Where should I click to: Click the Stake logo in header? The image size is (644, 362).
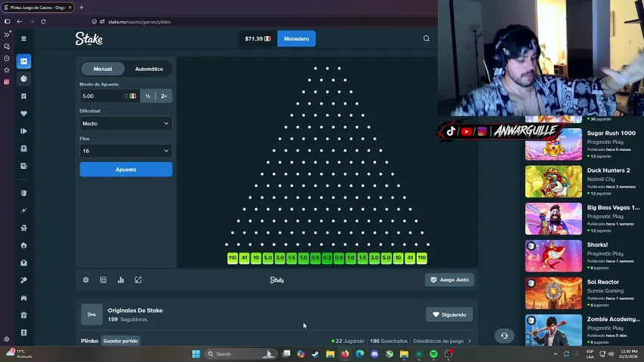click(89, 38)
